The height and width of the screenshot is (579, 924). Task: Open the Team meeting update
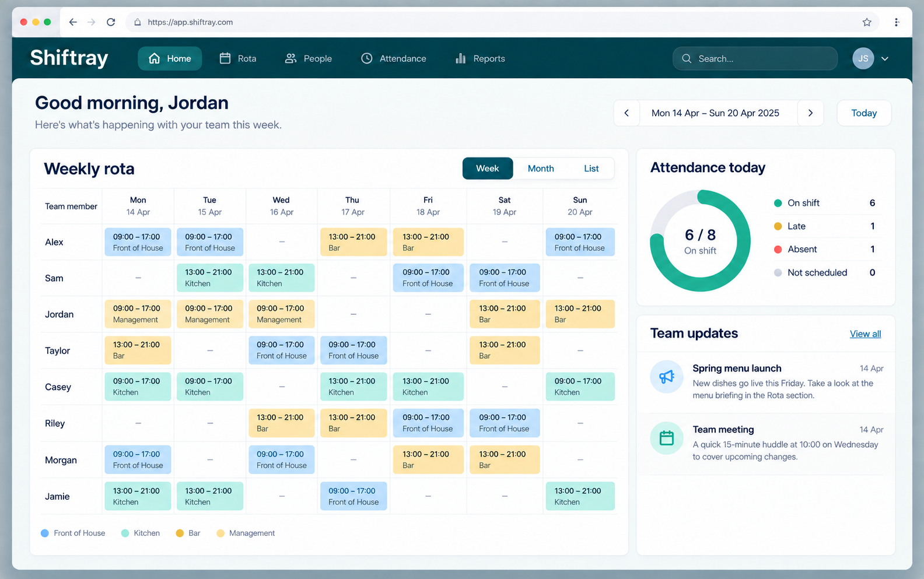point(766,443)
